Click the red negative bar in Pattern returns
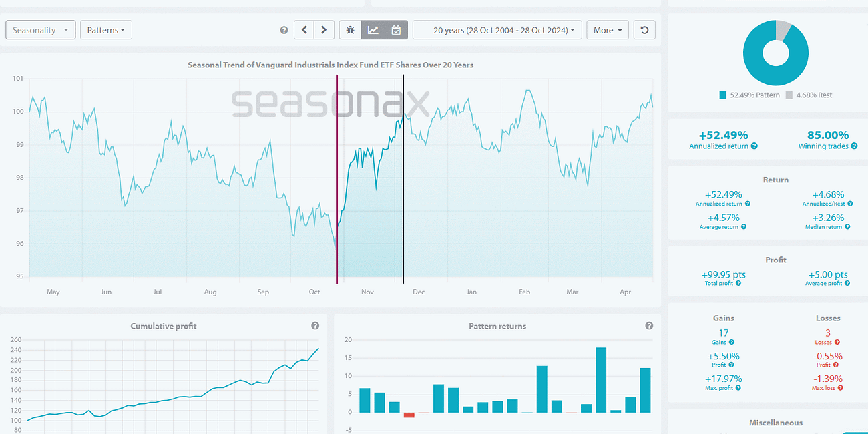Screen dimensions: 868x434 coord(409,415)
